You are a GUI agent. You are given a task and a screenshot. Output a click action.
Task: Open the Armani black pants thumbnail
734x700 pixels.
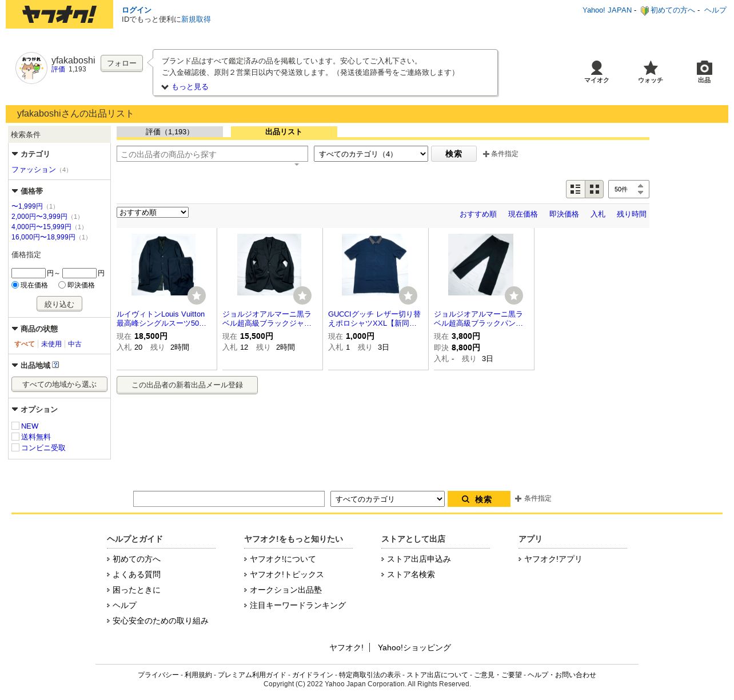[x=481, y=265]
